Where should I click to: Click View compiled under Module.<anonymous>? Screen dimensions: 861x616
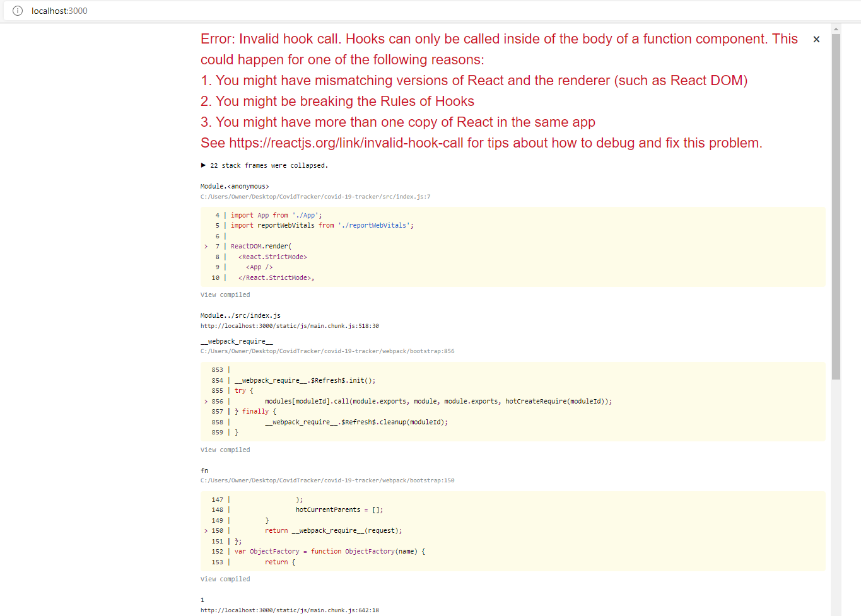point(225,294)
